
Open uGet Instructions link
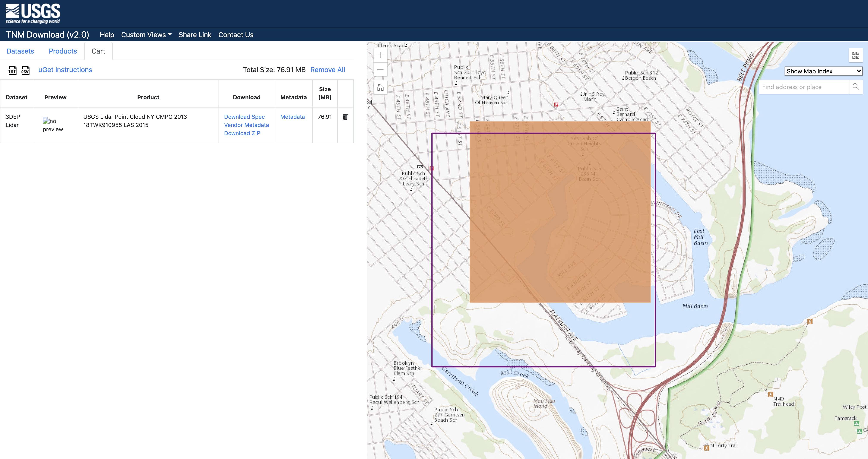coord(65,70)
